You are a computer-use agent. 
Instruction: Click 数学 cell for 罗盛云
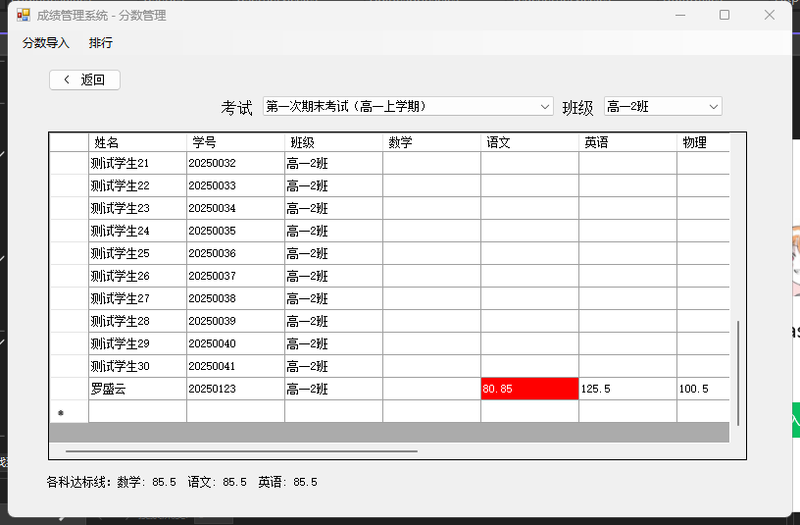pyautogui.click(x=432, y=389)
